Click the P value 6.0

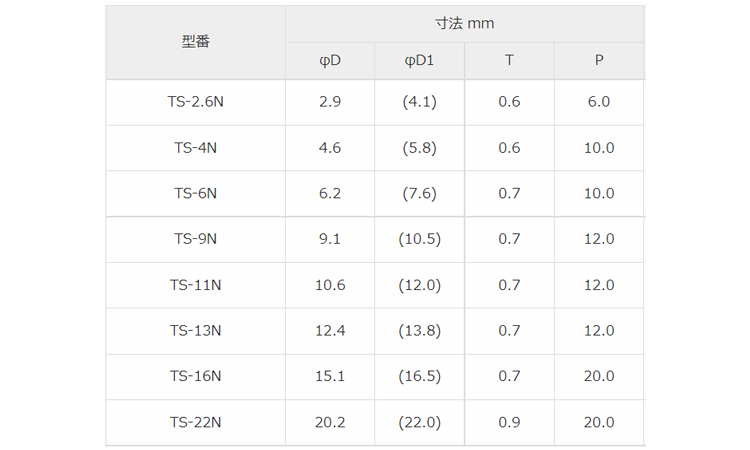coord(598,102)
